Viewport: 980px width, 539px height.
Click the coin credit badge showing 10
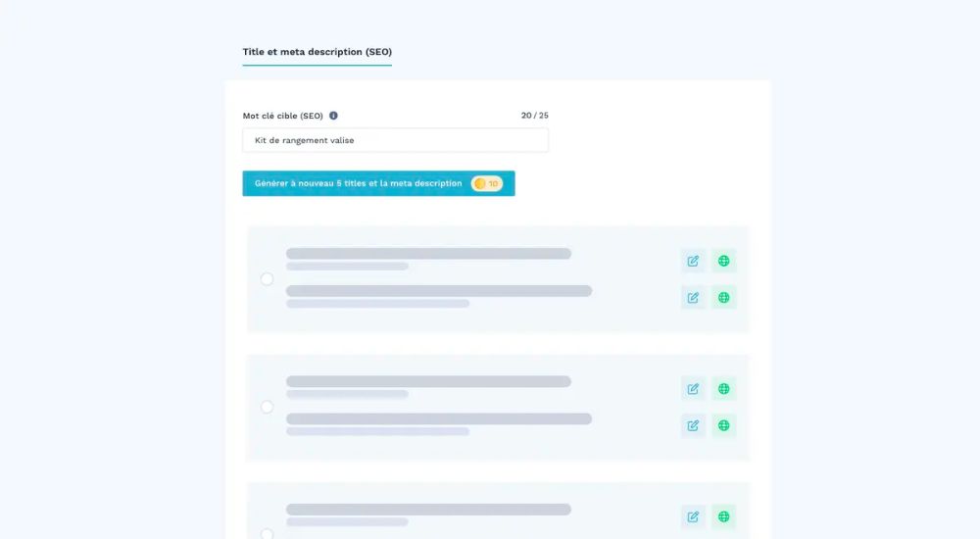[487, 183]
